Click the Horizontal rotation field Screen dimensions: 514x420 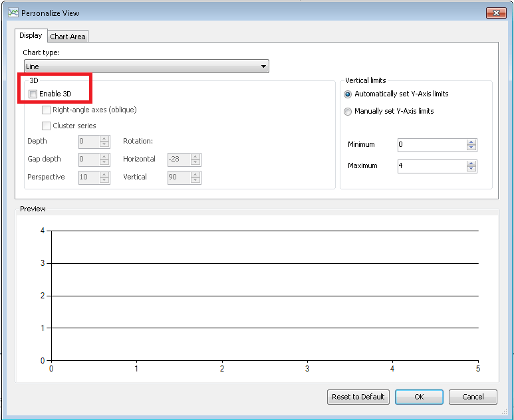[x=179, y=159]
